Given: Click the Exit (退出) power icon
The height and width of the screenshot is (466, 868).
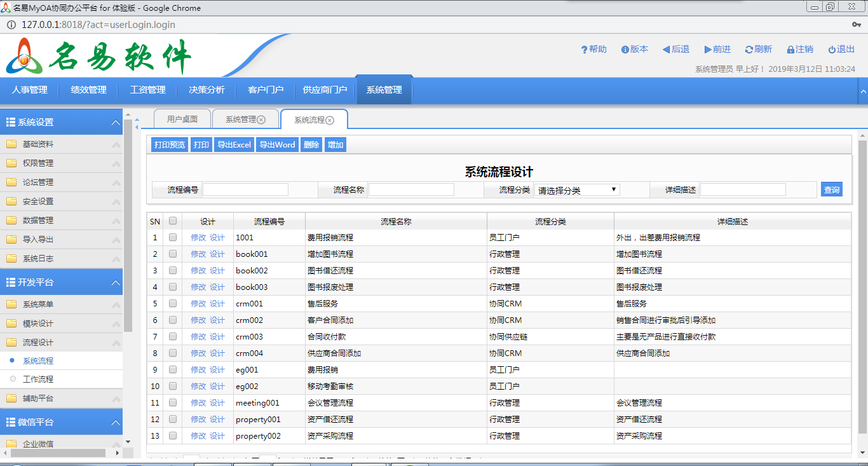Looking at the screenshot, I should click(832, 50).
